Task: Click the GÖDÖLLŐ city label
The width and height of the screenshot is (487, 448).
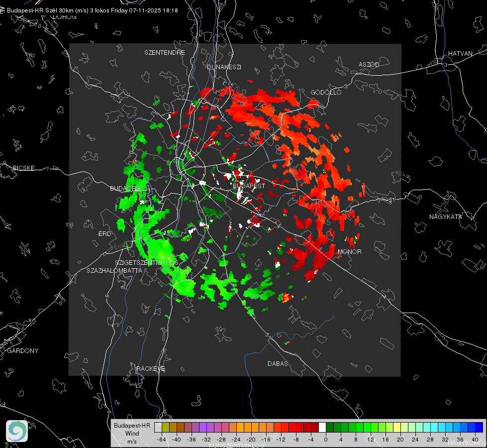Action: click(326, 92)
